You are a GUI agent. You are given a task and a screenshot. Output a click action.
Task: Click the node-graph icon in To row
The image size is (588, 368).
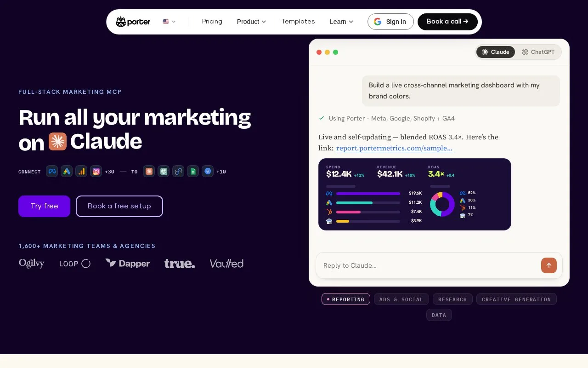point(178,172)
